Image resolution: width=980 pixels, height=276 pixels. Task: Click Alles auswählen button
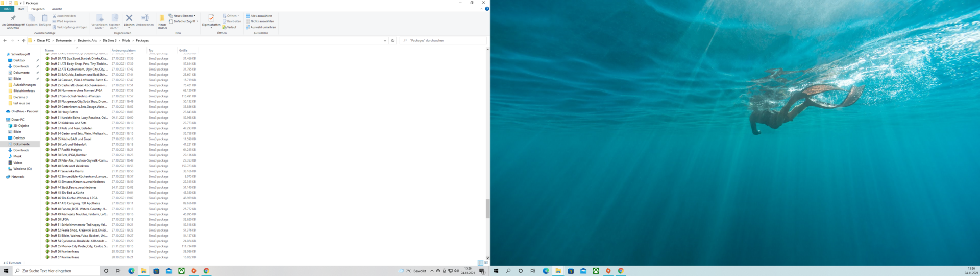point(259,16)
